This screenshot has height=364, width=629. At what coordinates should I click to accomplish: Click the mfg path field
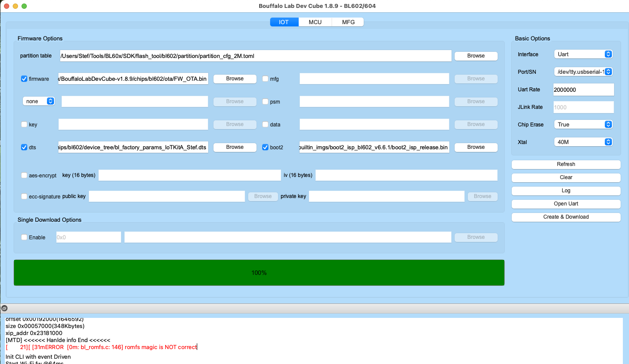pyautogui.click(x=374, y=79)
